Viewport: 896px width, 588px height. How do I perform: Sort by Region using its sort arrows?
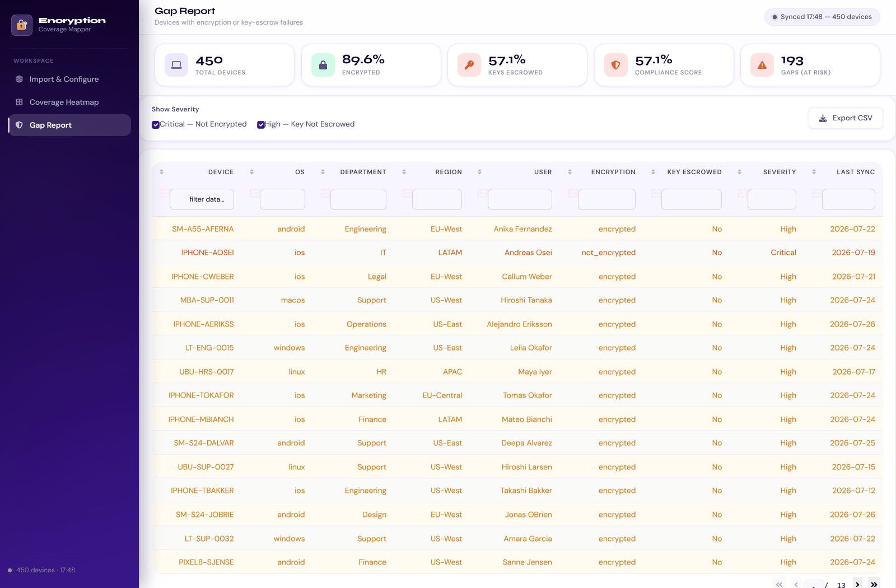tap(404, 172)
